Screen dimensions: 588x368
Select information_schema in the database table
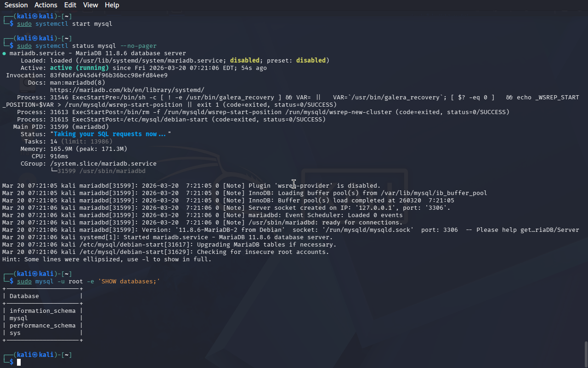point(42,311)
